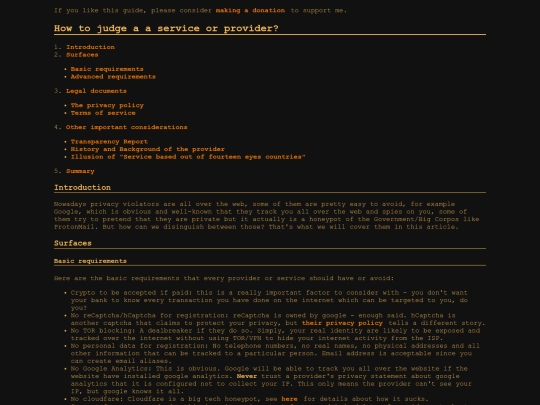
Task: Open 'Terms of service' contents link
Action: [103, 113]
